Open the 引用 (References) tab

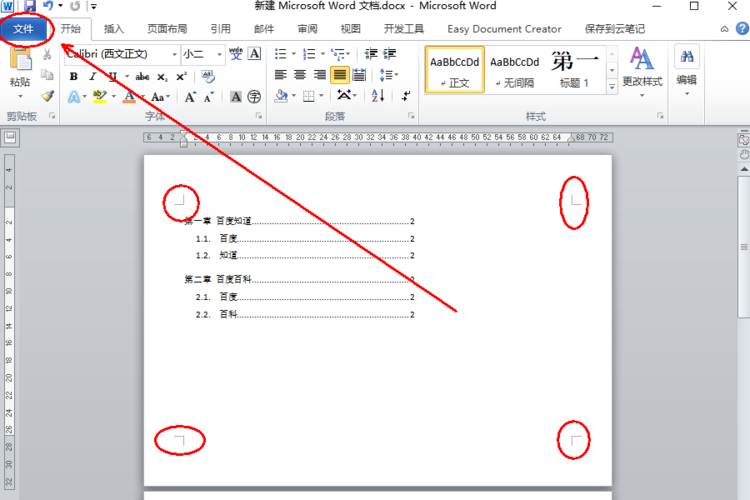coord(221,29)
